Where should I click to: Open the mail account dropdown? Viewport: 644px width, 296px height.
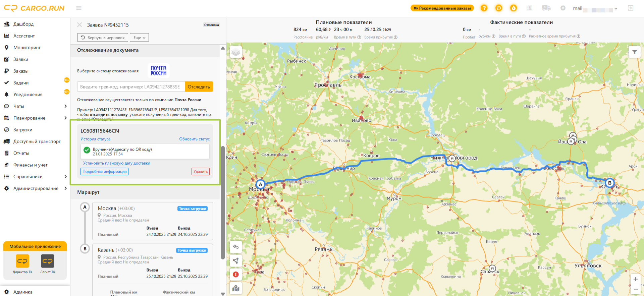(x=595, y=8)
